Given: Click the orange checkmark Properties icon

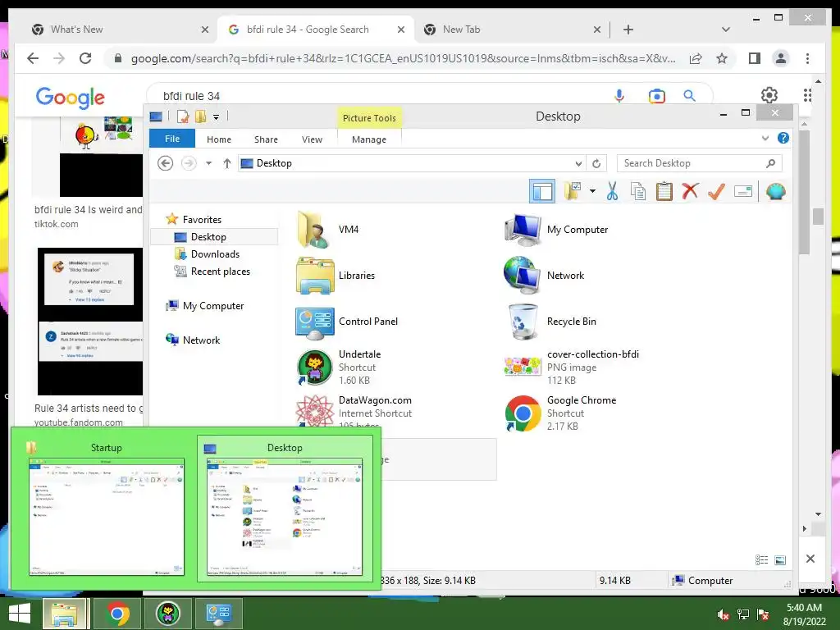Looking at the screenshot, I should [x=716, y=191].
